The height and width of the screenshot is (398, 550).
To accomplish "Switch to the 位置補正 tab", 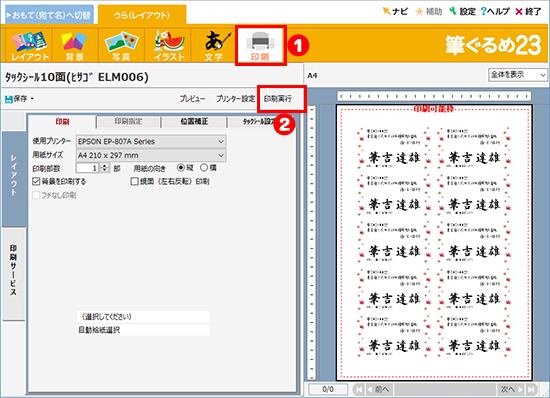I will click(194, 122).
